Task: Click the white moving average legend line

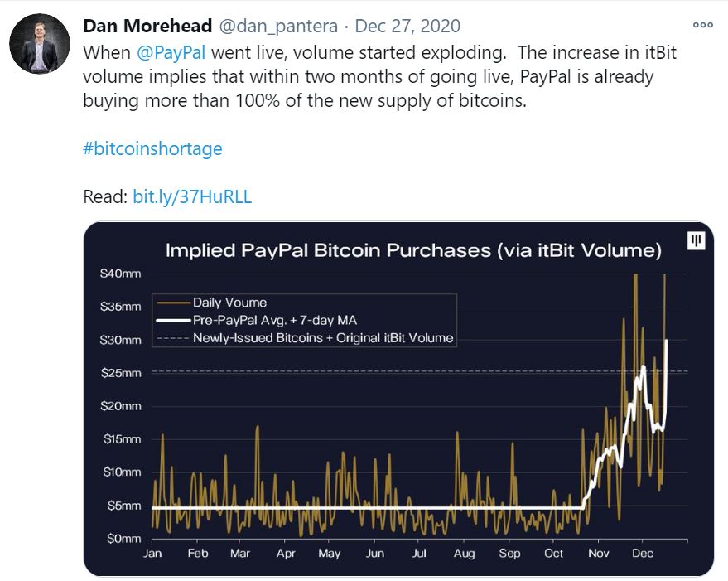Action: point(171,320)
